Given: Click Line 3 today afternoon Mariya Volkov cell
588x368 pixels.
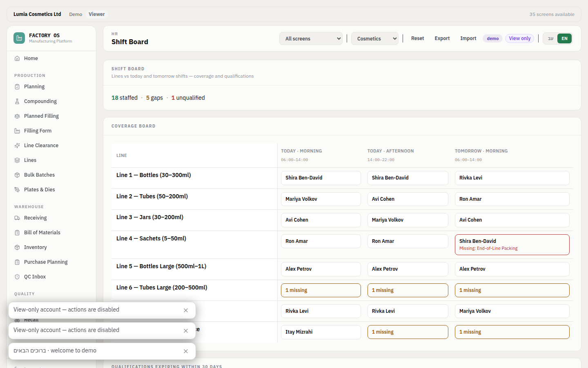Looking at the screenshot, I should pyautogui.click(x=408, y=220).
